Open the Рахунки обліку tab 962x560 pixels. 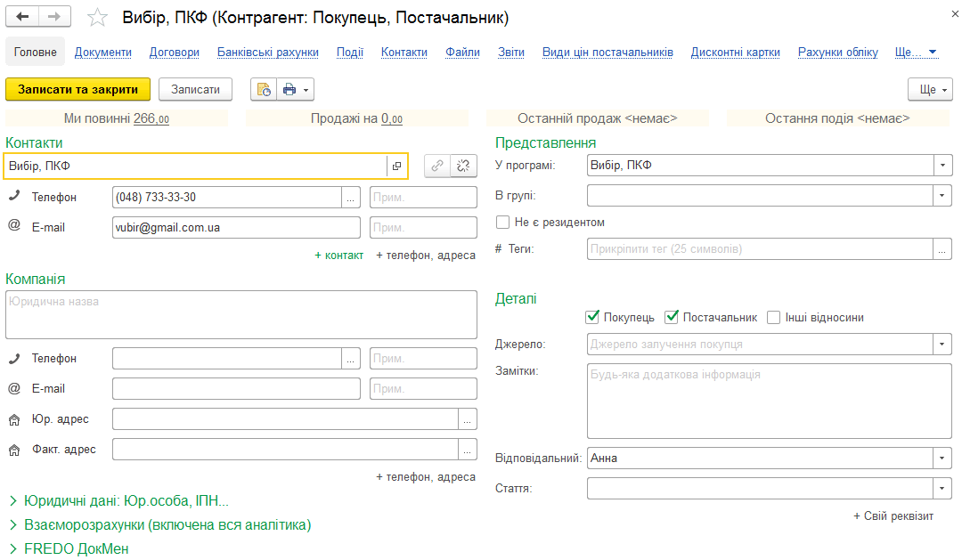[837, 53]
